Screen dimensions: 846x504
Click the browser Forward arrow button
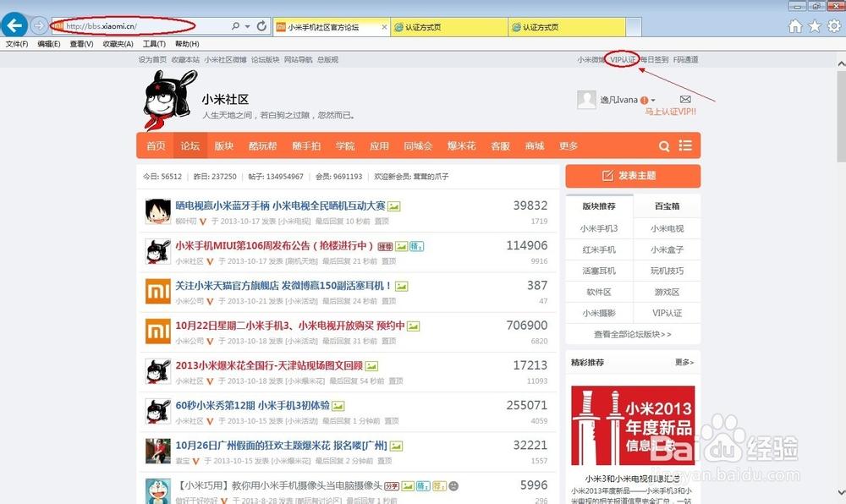[x=39, y=25]
